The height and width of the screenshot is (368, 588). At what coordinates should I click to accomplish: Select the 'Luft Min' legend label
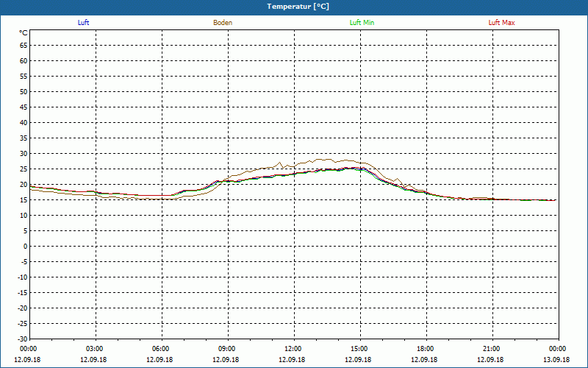coord(362,23)
